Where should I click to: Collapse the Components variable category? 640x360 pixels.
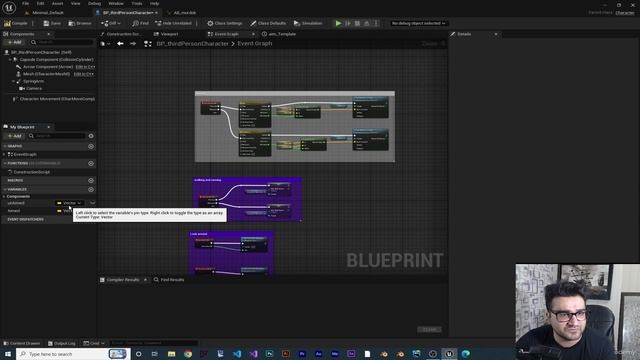pyautogui.click(x=4, y=196)
